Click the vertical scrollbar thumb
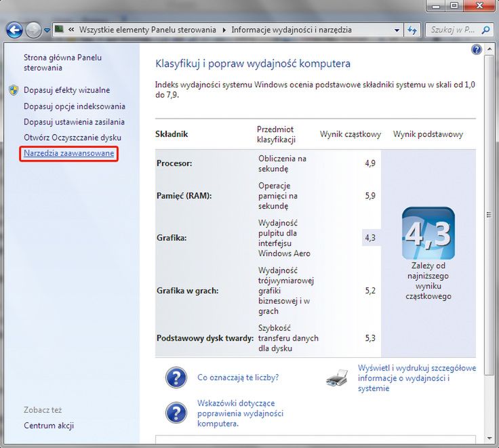Image resolution: width=499 pixels, height=448 pixels. click(490, 216)
